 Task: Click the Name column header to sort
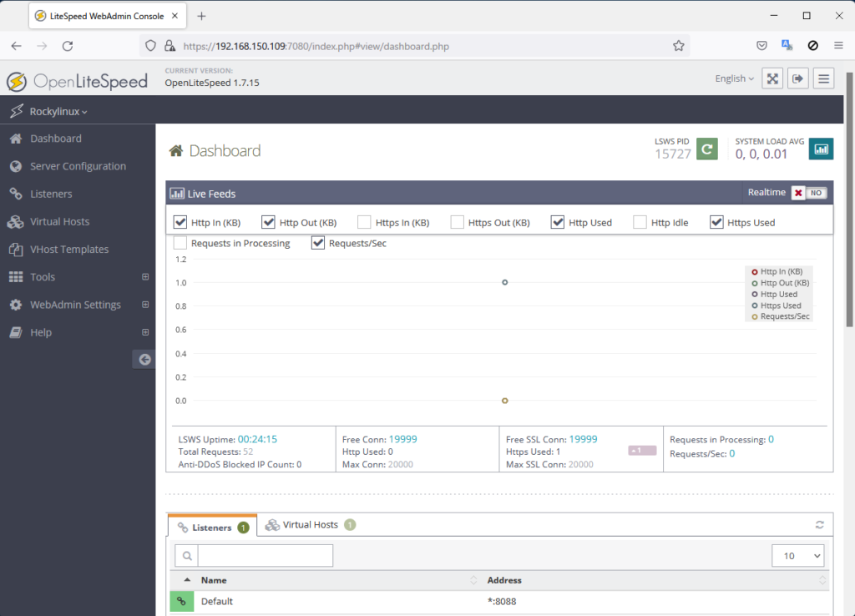click(x=214, y=580)
